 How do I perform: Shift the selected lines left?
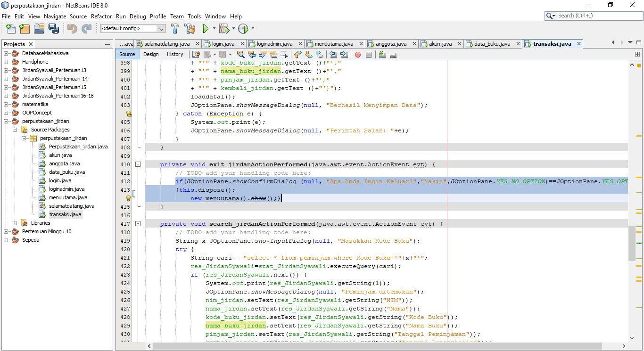(x=332, y=55)
